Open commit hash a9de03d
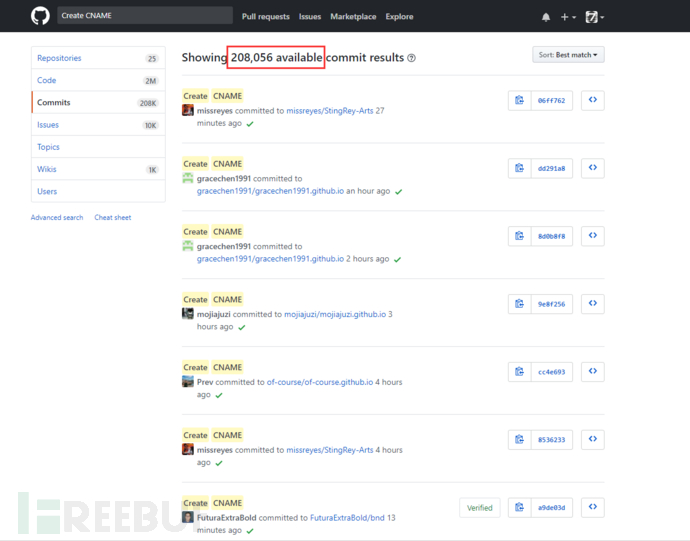690x541 pixels. click(x=552, y=507)
